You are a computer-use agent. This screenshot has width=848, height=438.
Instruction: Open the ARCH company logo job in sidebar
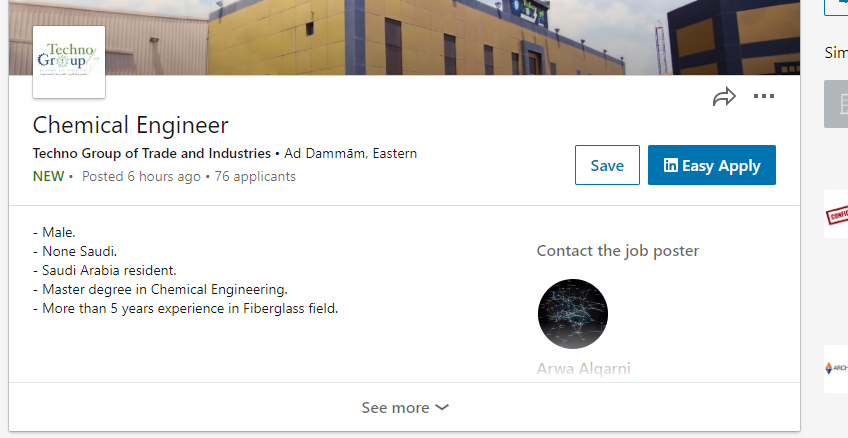[x=836, y=368]
